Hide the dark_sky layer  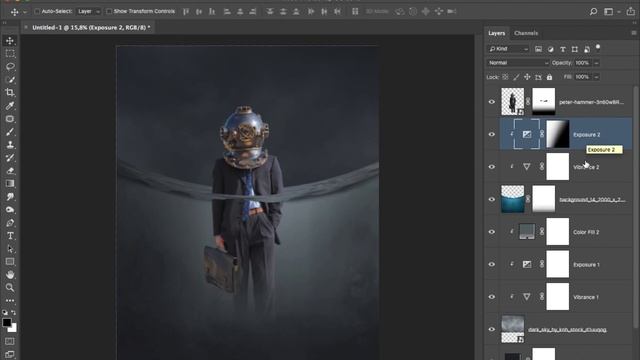tap(492, 329)
